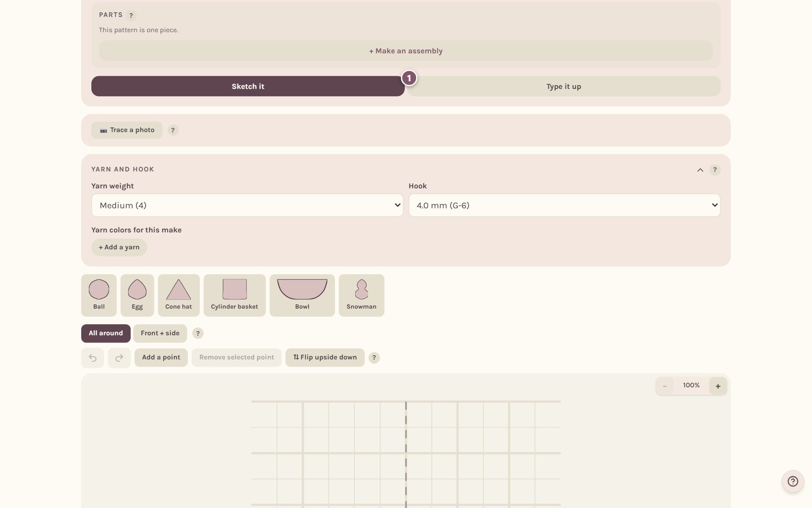Select Front + side view mode

pos(160,333)
